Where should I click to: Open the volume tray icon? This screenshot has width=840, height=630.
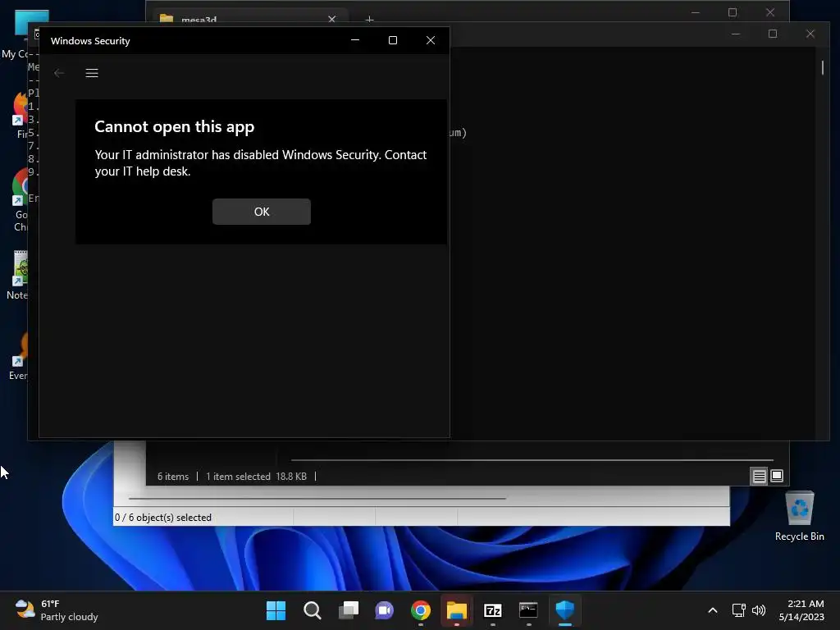point(759,610)
